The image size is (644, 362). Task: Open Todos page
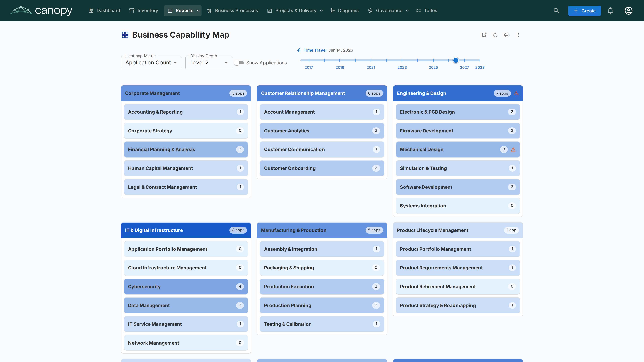point(426,11)
